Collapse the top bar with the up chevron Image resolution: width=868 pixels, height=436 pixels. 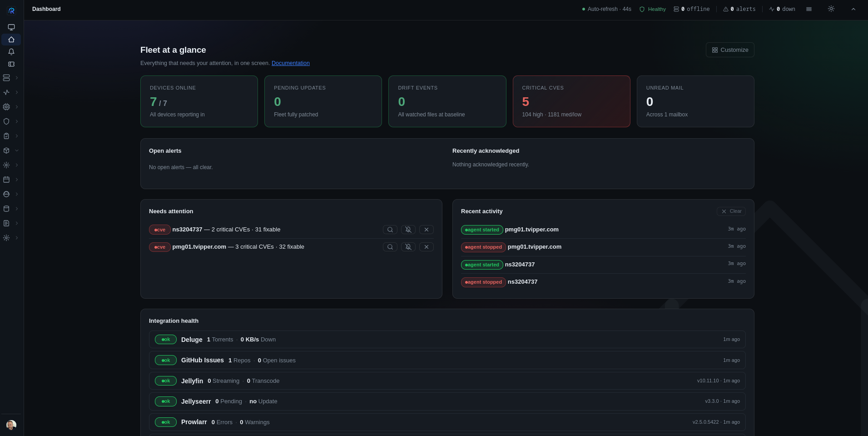pos(853,9)
